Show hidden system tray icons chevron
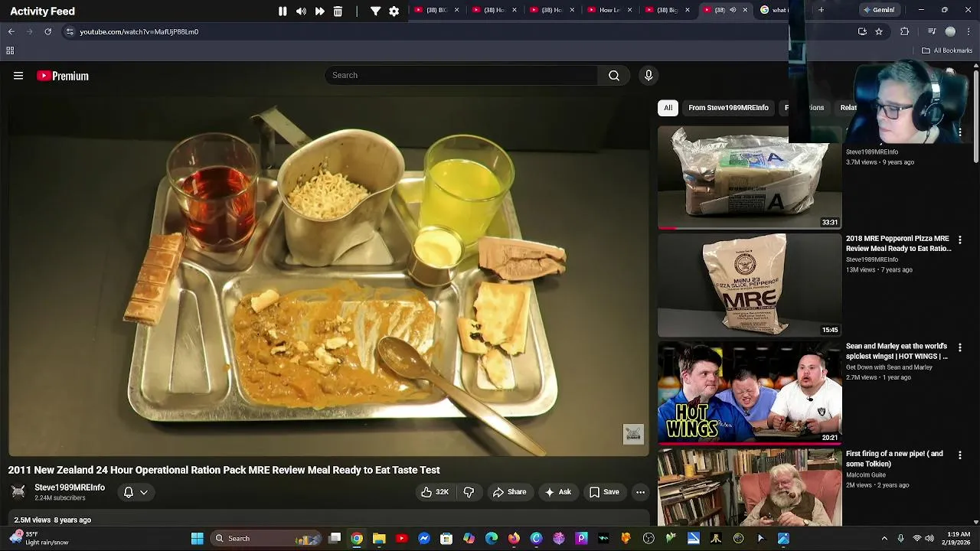980x551 pixels. [x=884, y=539]
